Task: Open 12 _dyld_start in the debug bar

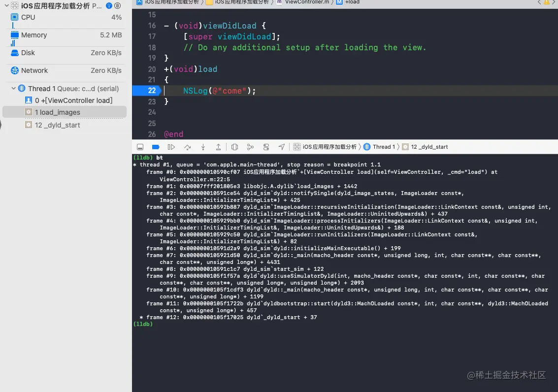Action: (425, 147)
